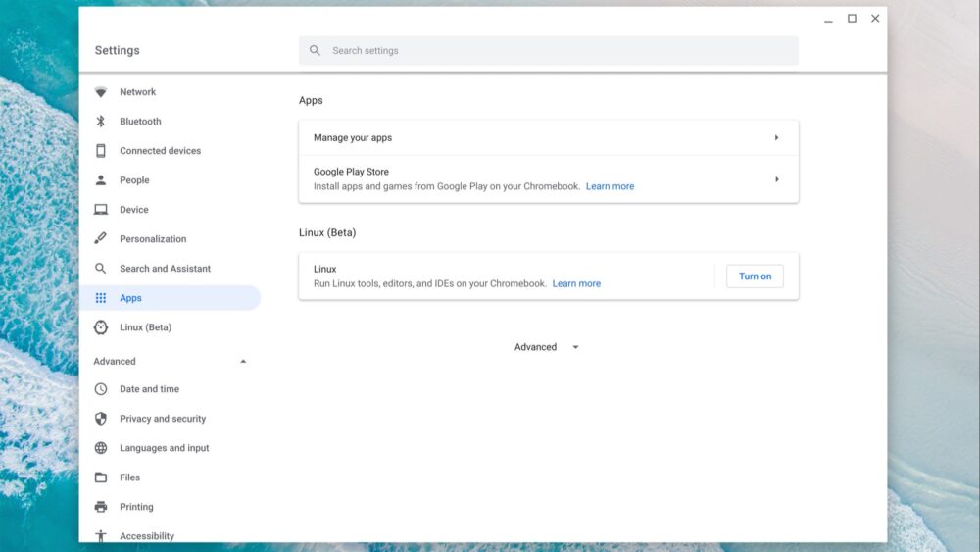Expand the Advanced dropdown in main pane
The image size is (980, 552).
[x=548, y=347]
